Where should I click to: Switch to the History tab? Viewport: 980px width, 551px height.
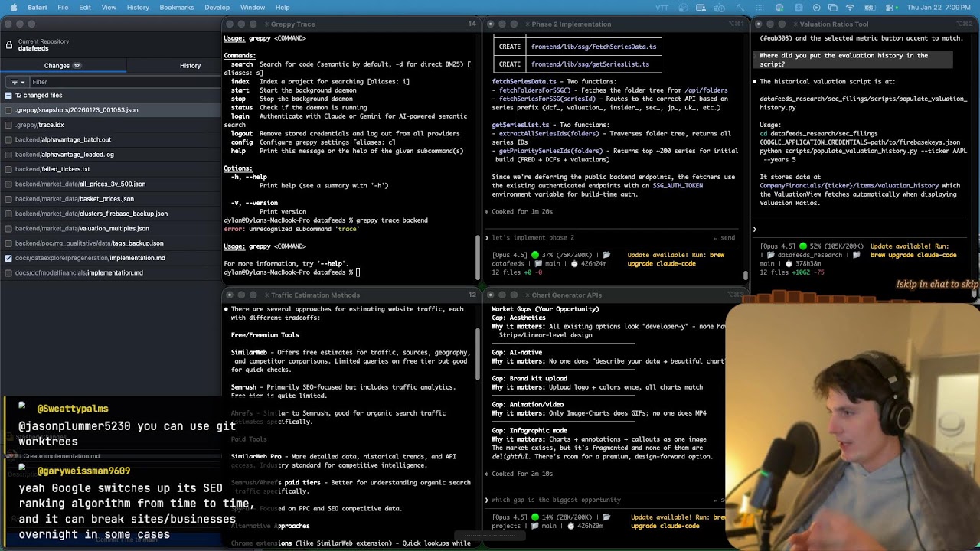tap(190, 66)
